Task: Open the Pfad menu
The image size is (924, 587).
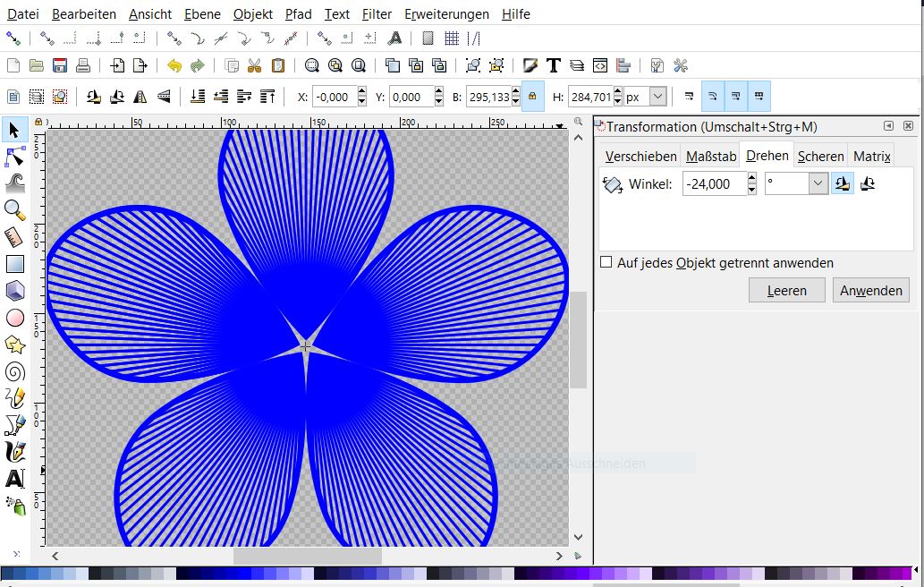Action: (x=298, y=14)
